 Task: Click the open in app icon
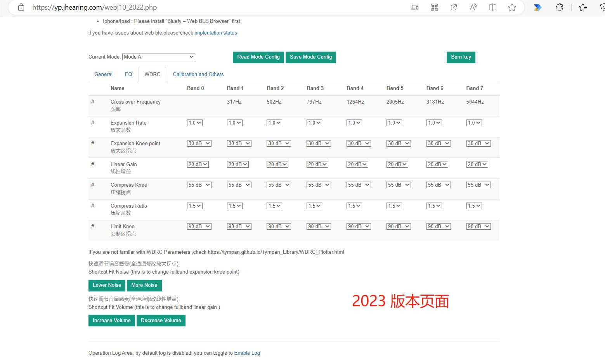click(x=454, y=7)
